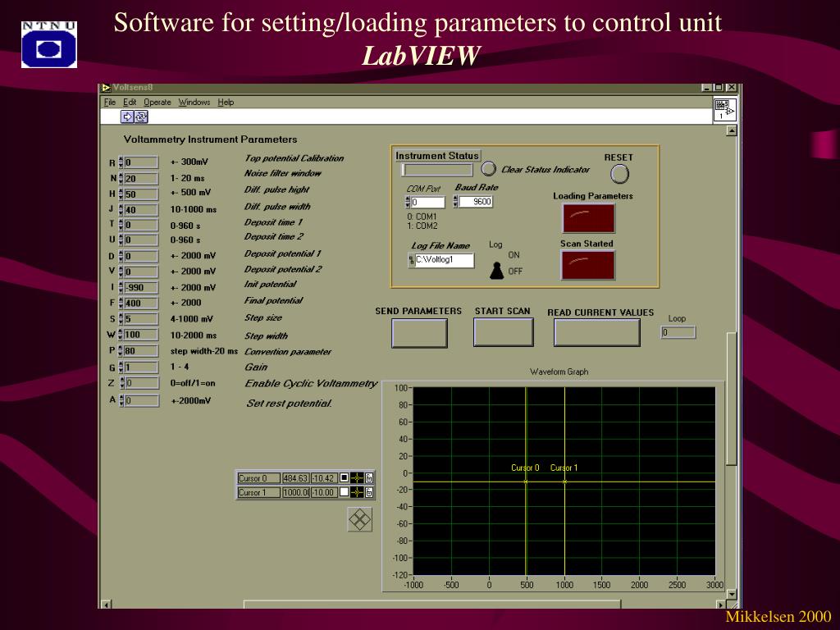Click the D Deposit potential 1 field

[x=141, y=256]
